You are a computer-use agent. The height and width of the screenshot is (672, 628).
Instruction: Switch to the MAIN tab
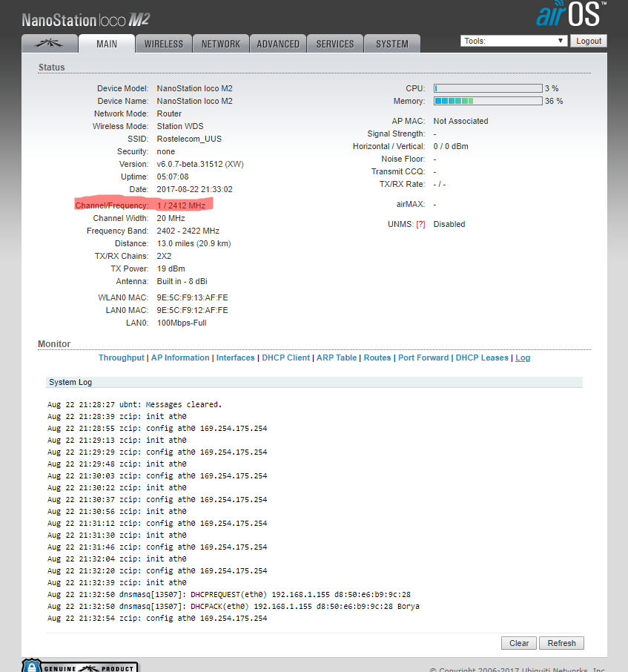107,44
